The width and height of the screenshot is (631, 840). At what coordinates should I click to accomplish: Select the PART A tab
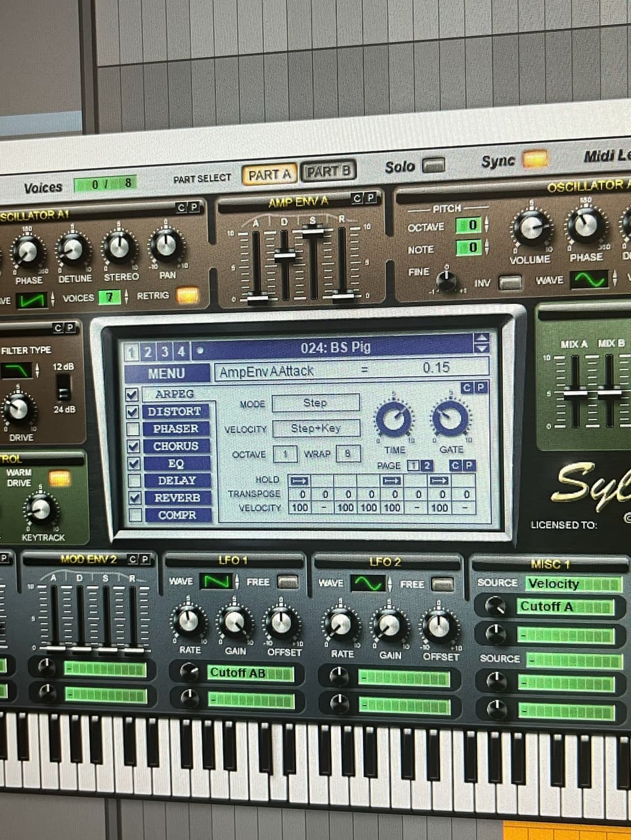point(269,175)
